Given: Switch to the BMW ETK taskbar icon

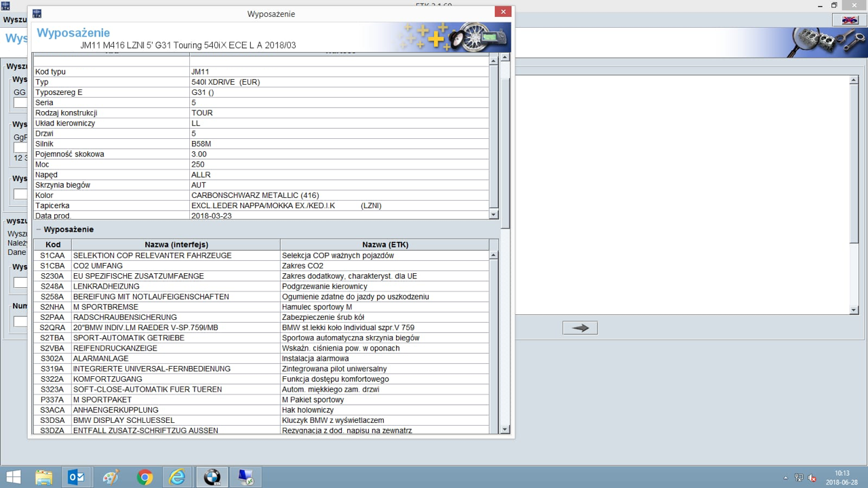Looking at the screenshot, I should coord(212,477).
